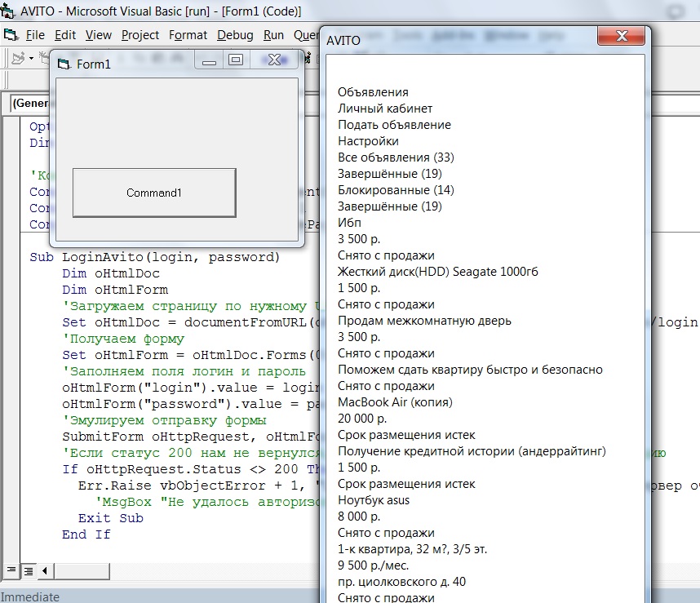Click the 'oHtmlForm("password").value' code line
The width and height of the screenshot is (700, 603).
tap(191, 404)
